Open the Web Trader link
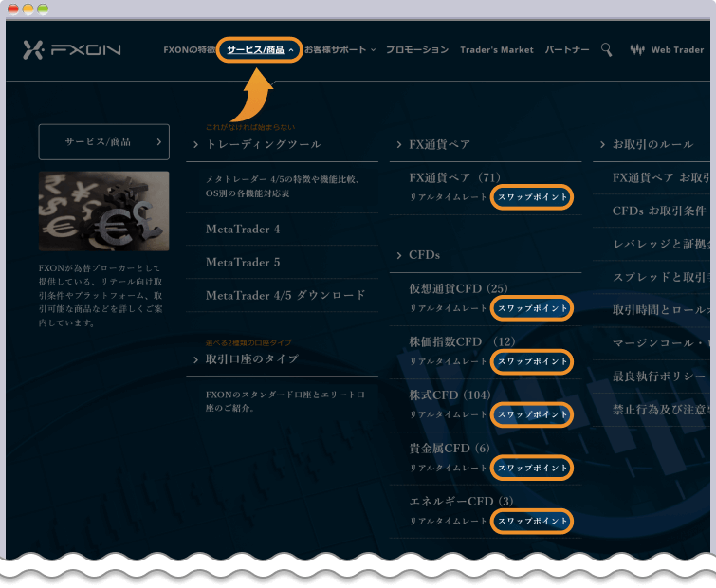The height and width of the screenshot is (588, 716). coord(677,49)
